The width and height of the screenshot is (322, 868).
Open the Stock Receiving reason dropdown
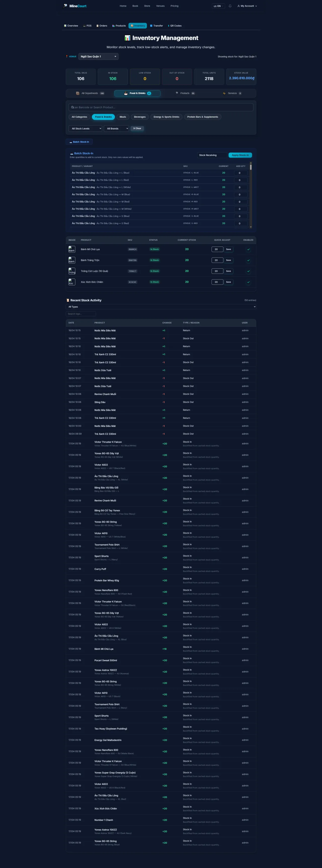coord(212,155)
